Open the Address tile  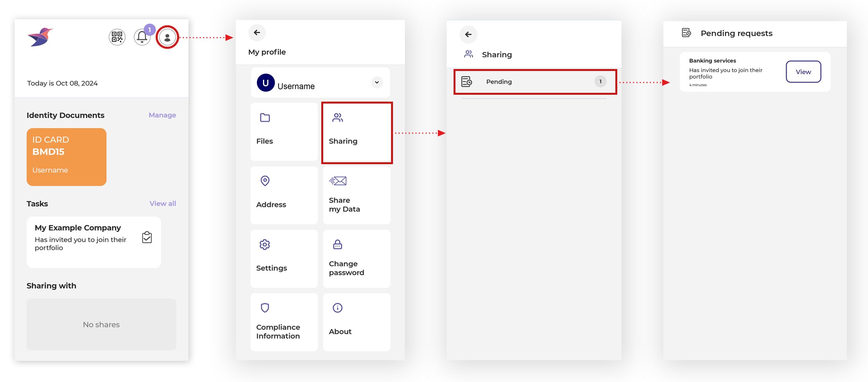284,195
